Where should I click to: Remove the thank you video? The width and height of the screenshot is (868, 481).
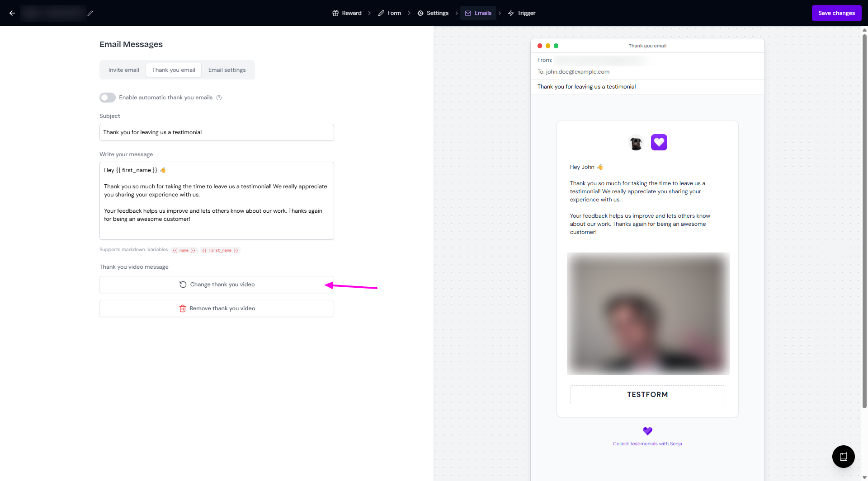click(217, 308)
